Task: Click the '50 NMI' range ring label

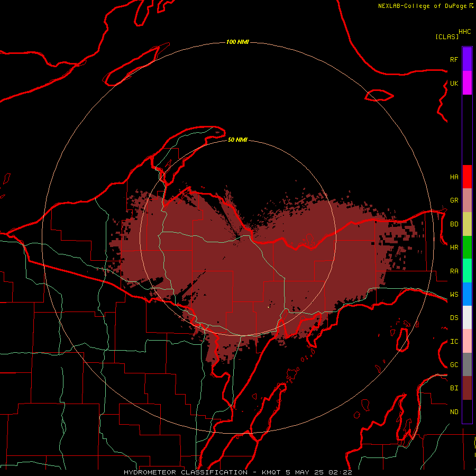Action: pos(237,140)
